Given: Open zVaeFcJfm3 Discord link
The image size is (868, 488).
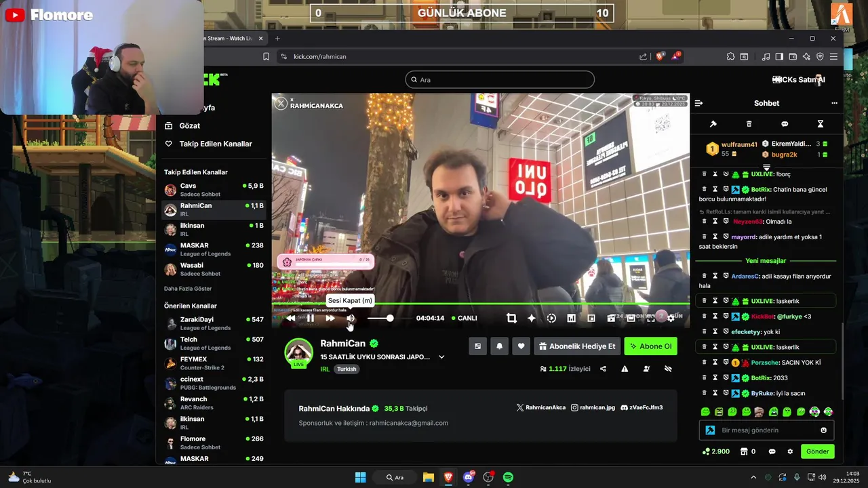Looking at the screenshot, I should [x=642, y=407].
